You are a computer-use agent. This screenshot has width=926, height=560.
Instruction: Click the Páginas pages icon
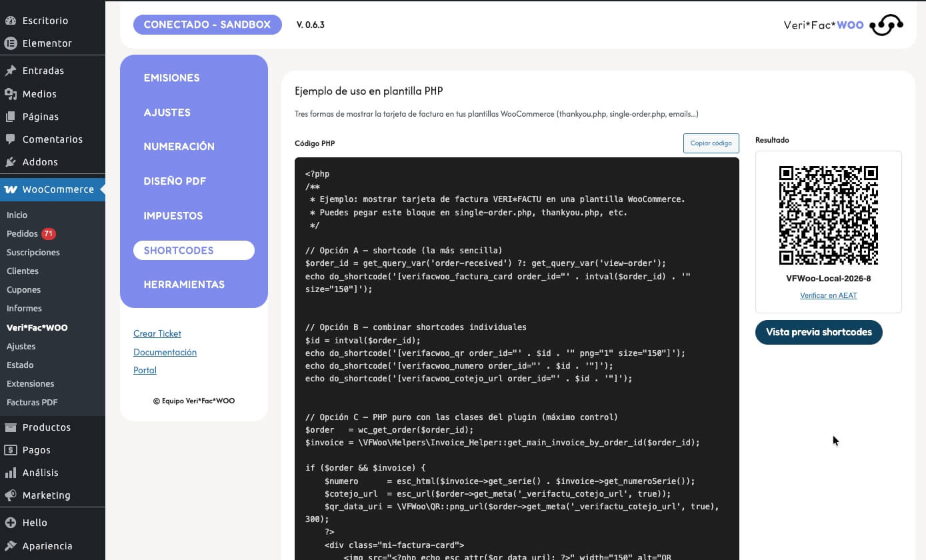tap(11, 117)
